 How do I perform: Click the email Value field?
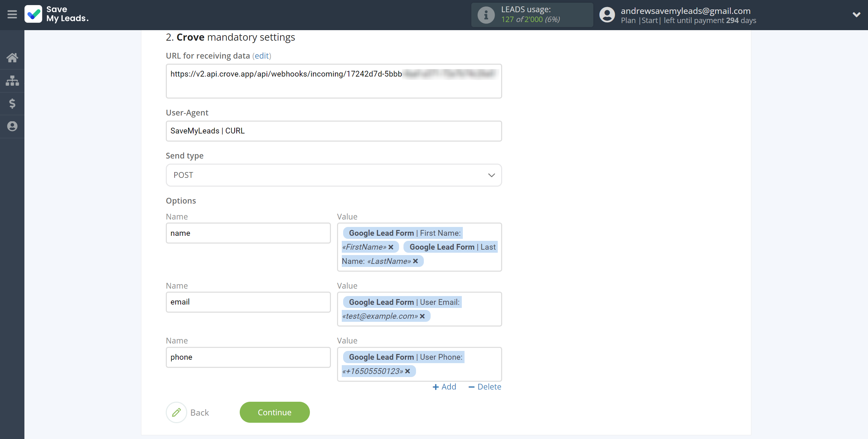pyautogui.click(x=419, y=309)
